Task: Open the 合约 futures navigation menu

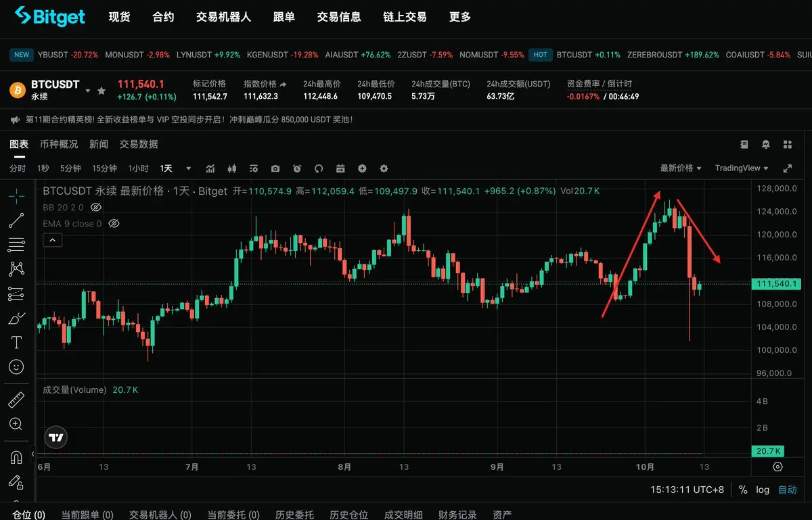Action: pyautogui.click(x=163, y=17)
